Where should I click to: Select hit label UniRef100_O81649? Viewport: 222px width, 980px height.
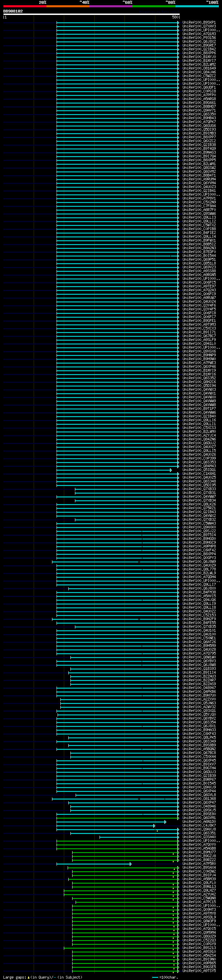[x=199, y=68]
